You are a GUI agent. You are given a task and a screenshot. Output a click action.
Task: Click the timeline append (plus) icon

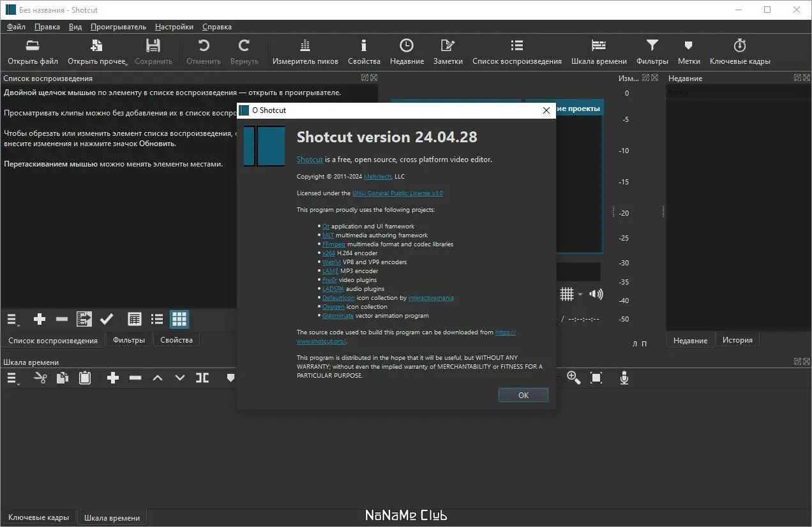tap(113, 378)
